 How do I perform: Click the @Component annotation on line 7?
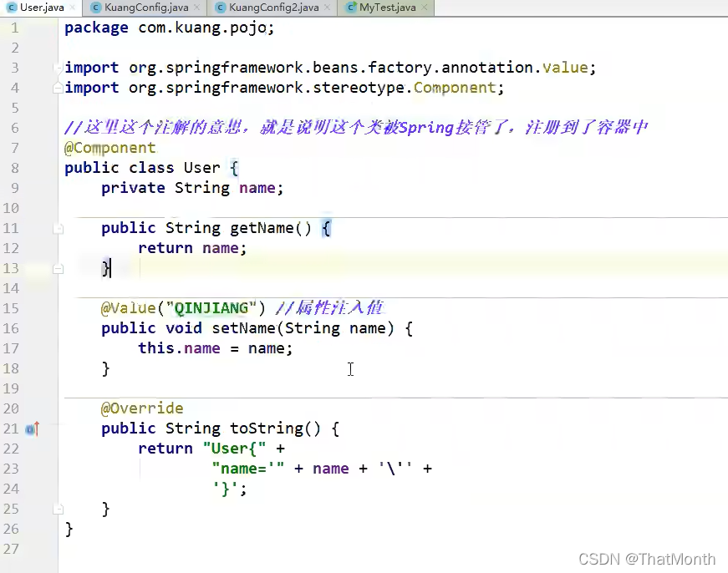click(110, 148)
